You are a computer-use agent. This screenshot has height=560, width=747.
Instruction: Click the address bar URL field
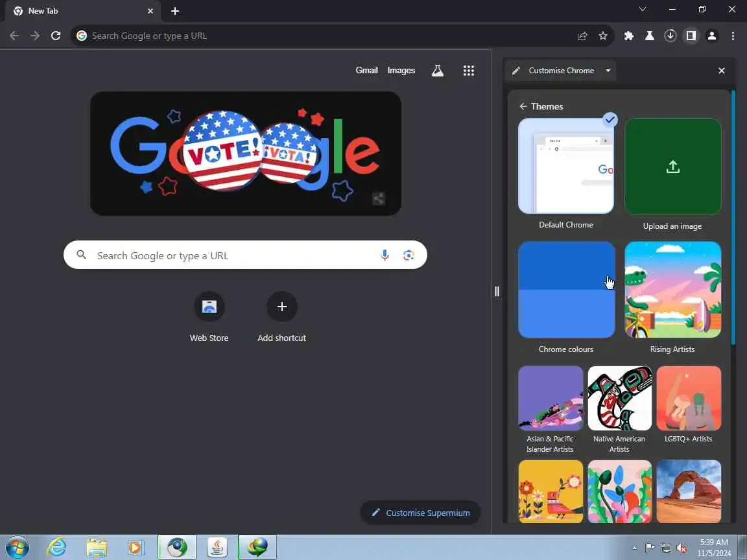tap(329, 36)
